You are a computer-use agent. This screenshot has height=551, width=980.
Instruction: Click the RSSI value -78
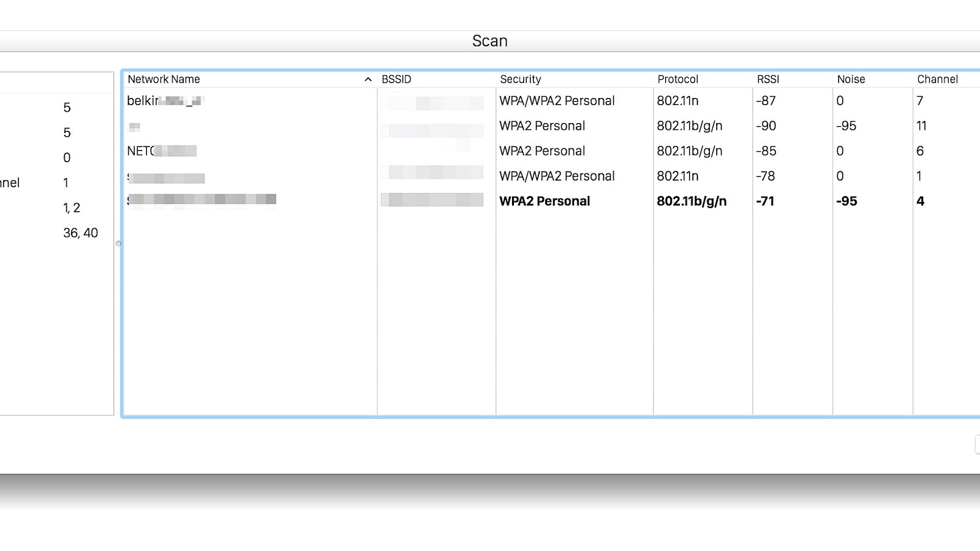pos(765,176)
